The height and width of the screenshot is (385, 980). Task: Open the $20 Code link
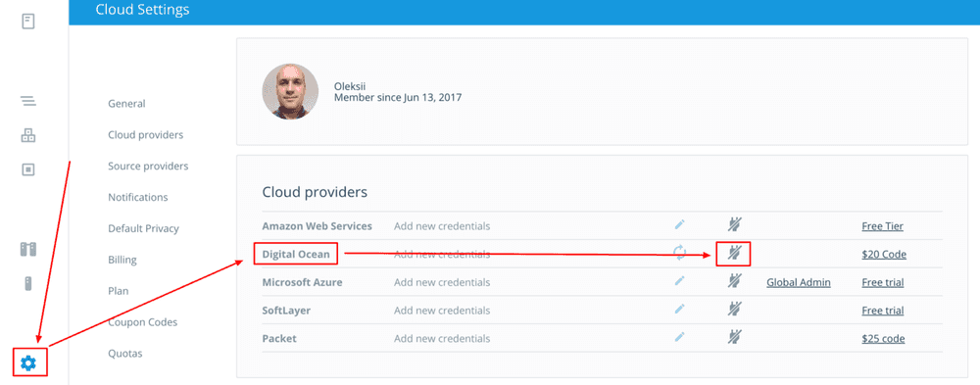884,255
